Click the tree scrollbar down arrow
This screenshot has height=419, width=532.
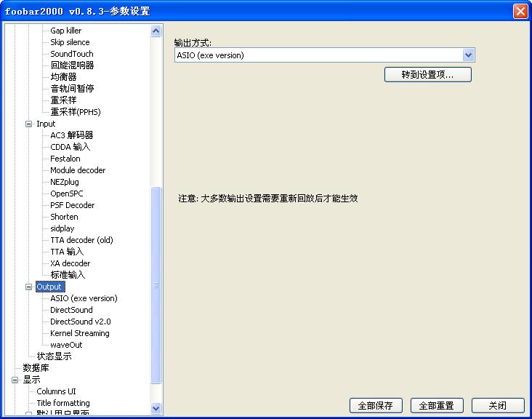(x=156, y=408)
